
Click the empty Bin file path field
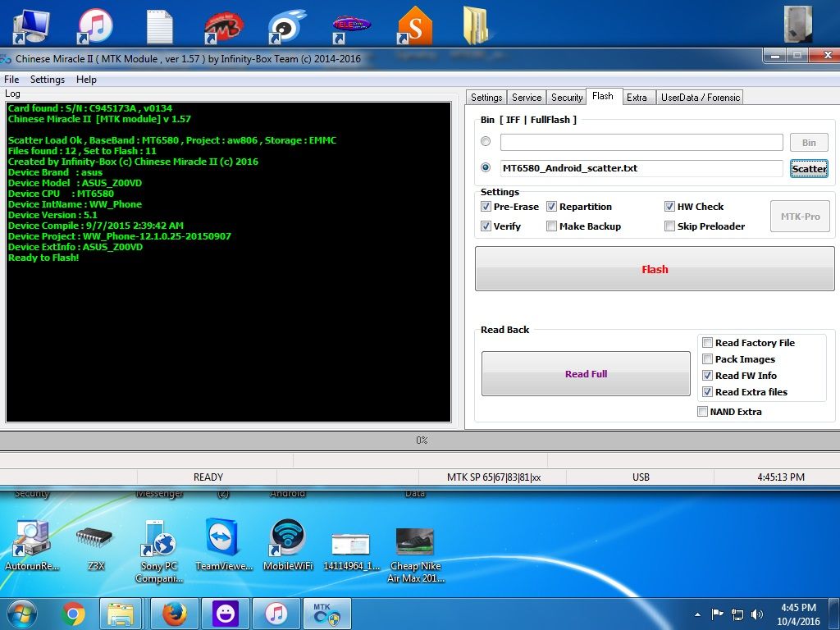641,143
